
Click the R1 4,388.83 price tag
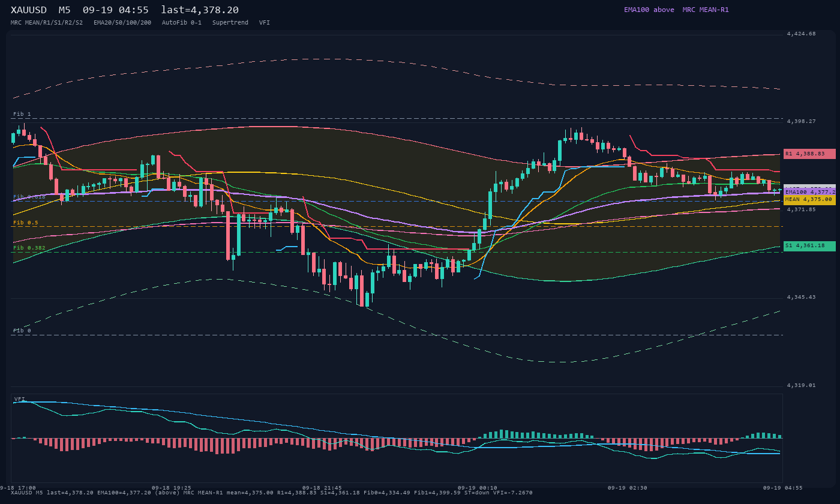tap(809, 154)
